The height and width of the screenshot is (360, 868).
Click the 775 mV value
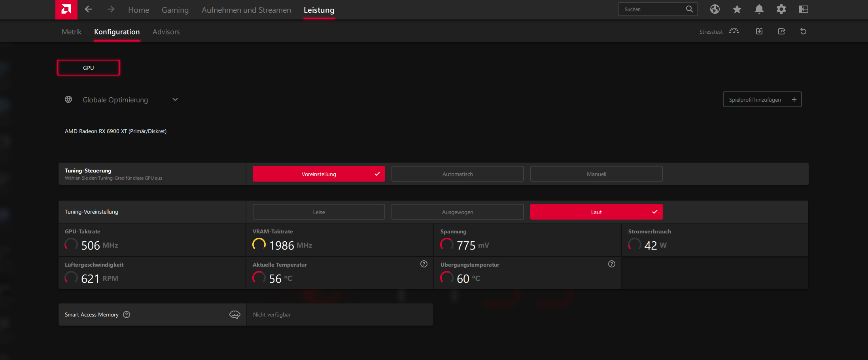pos(473,245)
